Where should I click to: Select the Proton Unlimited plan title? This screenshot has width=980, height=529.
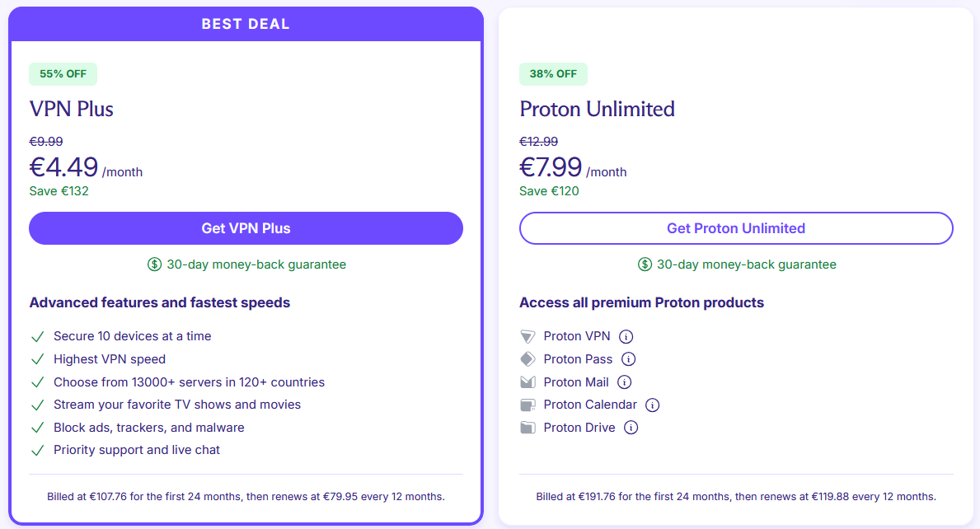[x=597, y=110]
